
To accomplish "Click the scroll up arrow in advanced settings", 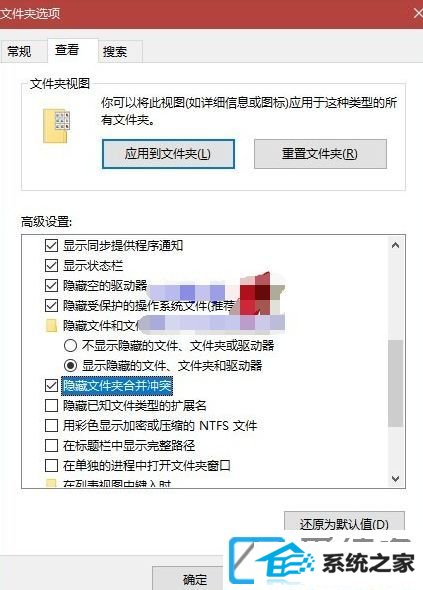I will 395,245.
